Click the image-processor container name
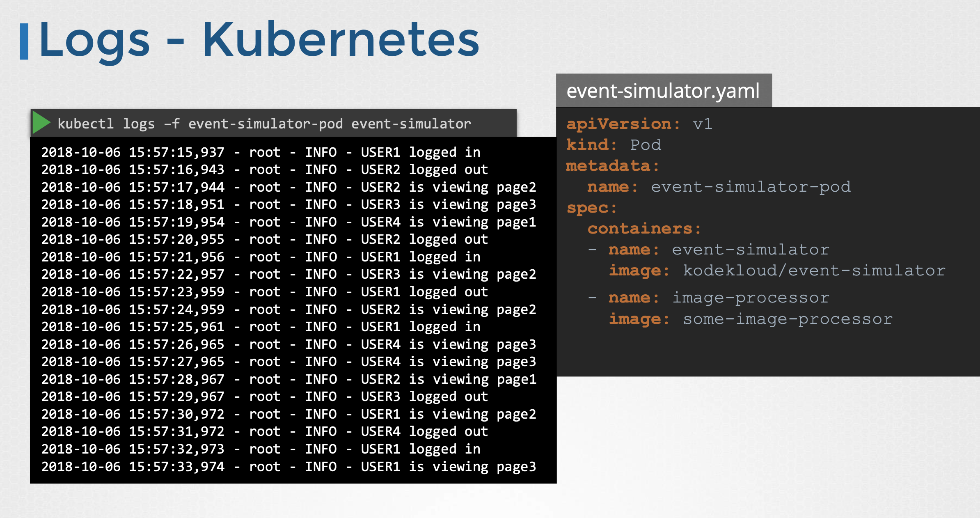 coord(750,298)
